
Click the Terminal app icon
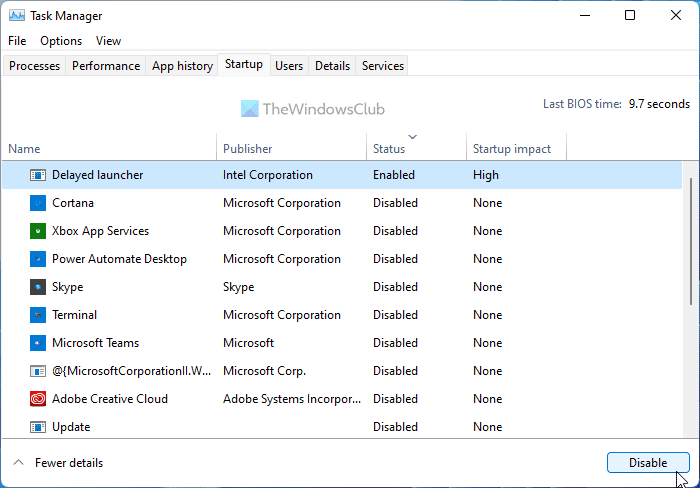[38, 315]
